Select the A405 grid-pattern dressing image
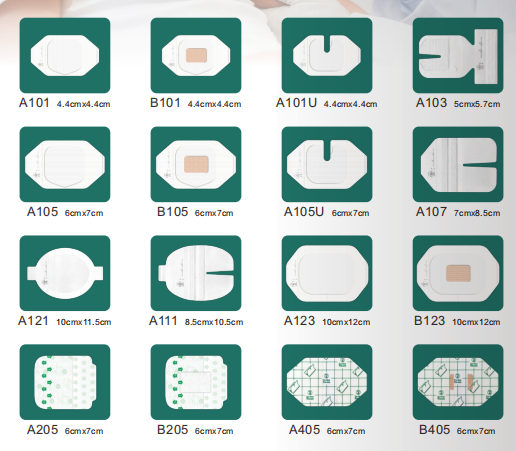 (327, 382)
